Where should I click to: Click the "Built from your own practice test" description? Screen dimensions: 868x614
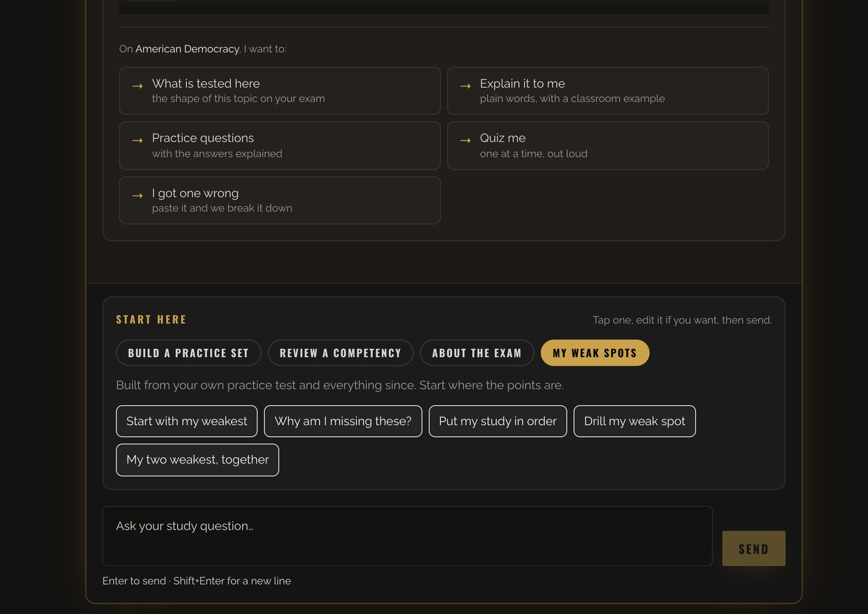[x=340, y=385]
